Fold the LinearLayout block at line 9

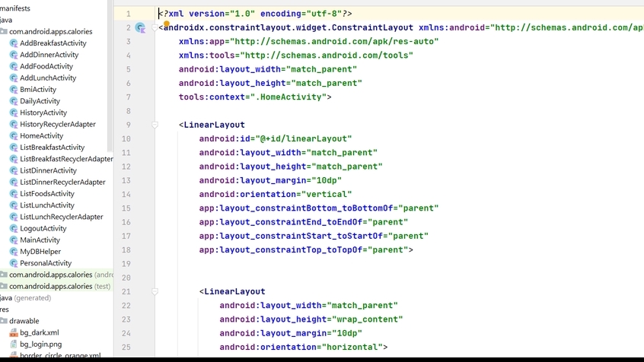[155, 125]
